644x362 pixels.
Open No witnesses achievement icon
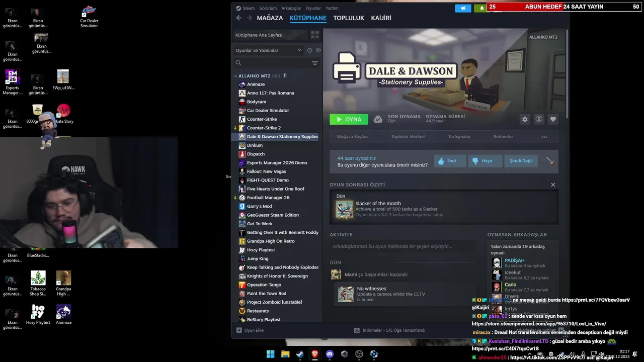(346, 294)
